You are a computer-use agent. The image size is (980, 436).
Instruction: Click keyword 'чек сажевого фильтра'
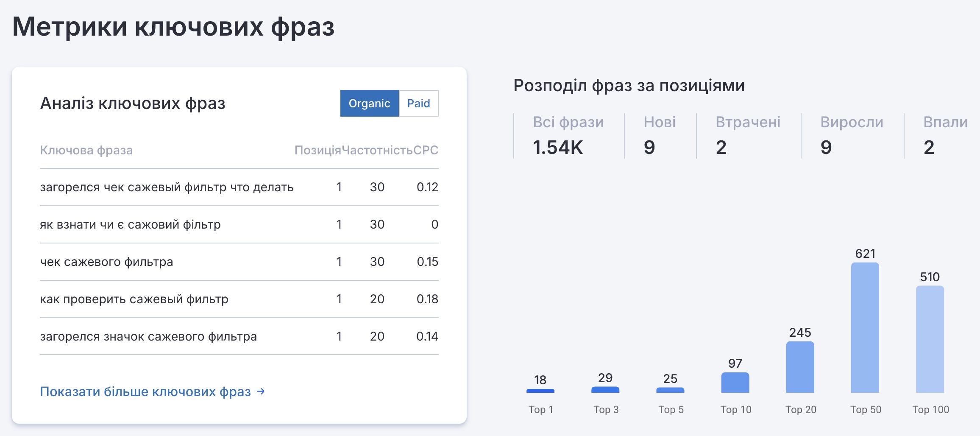coord(106,262)
